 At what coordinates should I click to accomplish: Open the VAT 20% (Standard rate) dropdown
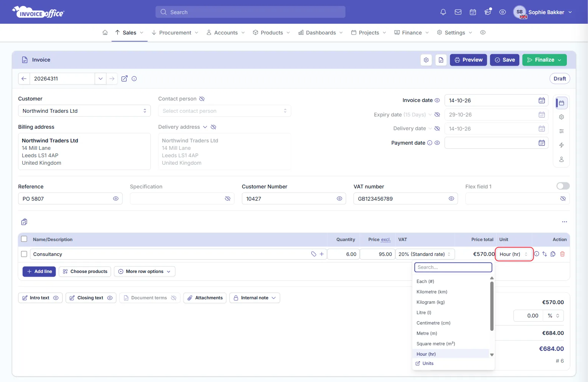click(425, 254)
